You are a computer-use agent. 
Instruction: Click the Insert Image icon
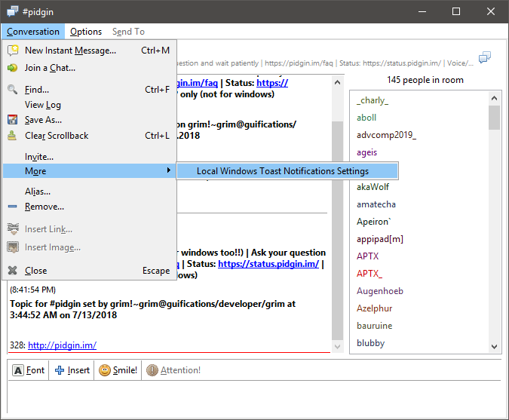tap(13, 247)
